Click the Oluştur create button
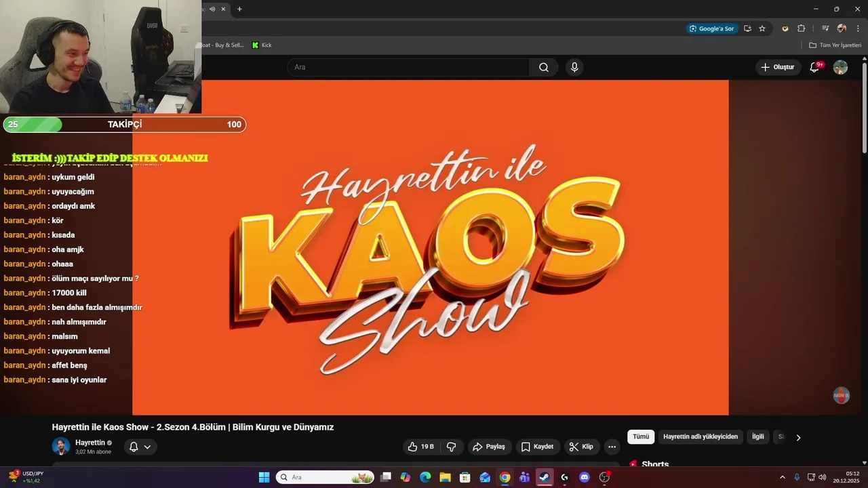Viewport: 868px width, 488px height. coord(778,67)
